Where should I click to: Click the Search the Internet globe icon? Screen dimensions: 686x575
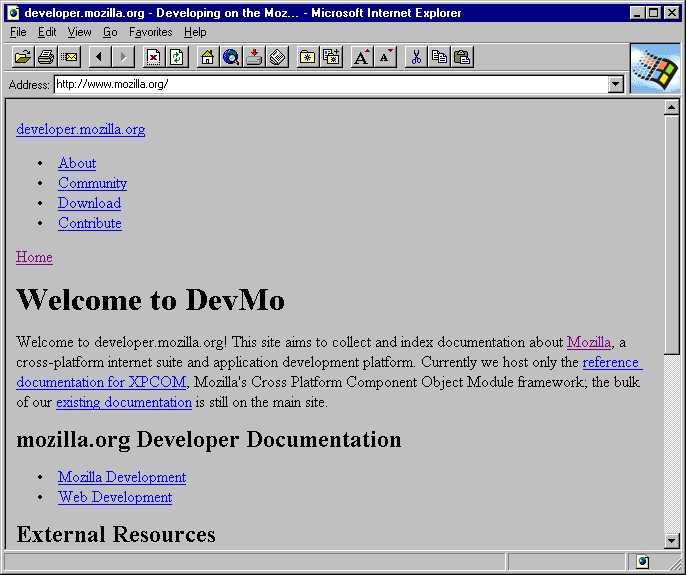231,57
